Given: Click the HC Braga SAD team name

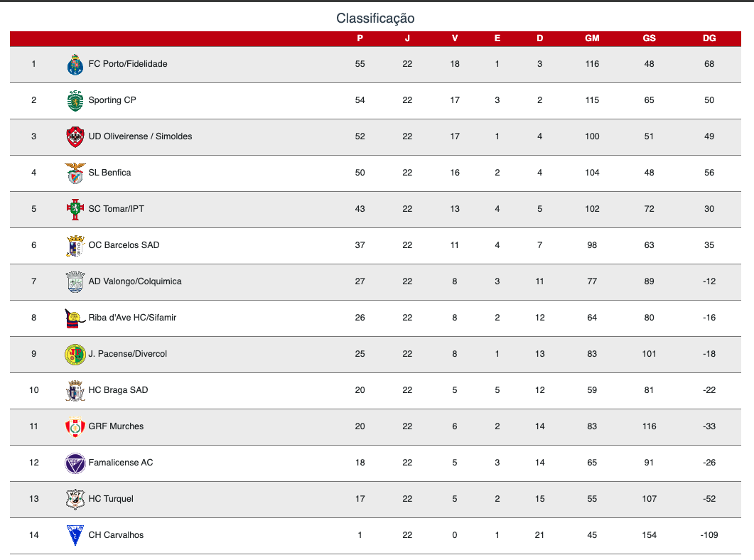Looking at the screenshot, I should pos(118,390).
